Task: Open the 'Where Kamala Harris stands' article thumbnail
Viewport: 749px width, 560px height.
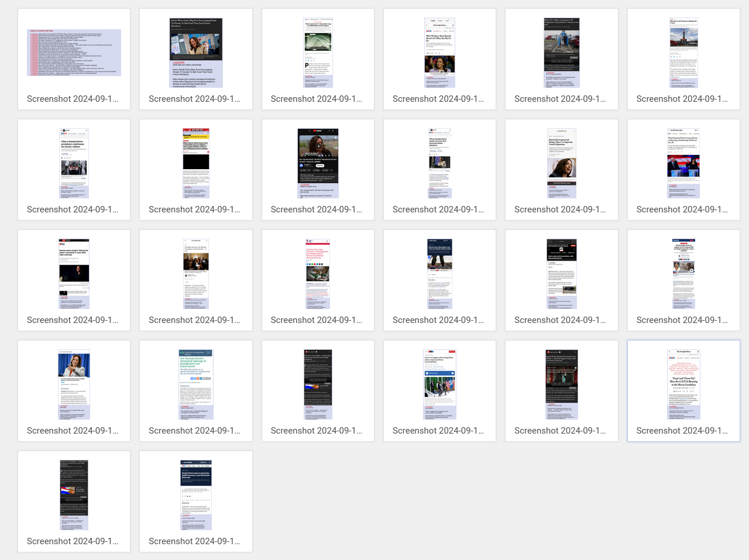Action: pyautogui.click(x=439, y=163)
